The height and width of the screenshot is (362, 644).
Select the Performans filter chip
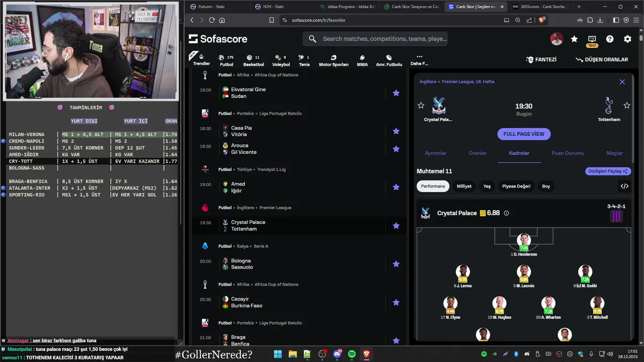pos(433,186)
